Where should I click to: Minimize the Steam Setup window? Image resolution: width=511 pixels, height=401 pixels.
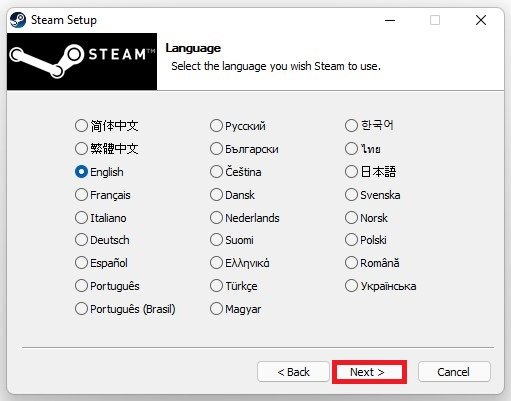tap(390, 20)
